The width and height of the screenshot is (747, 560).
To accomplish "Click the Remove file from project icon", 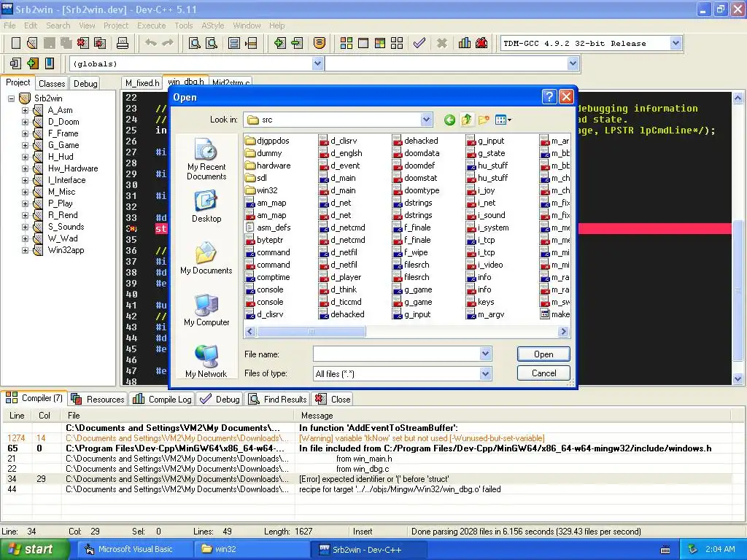I will click(x=297, y=43).
